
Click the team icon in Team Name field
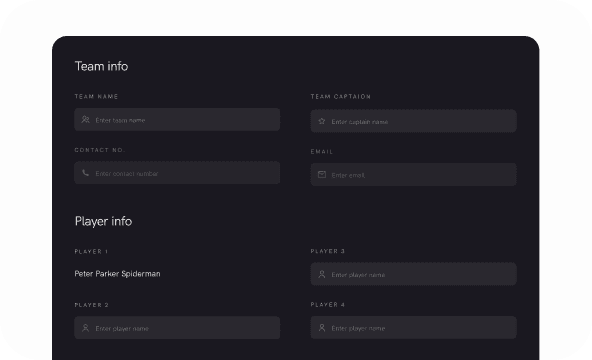coord(86,120)
